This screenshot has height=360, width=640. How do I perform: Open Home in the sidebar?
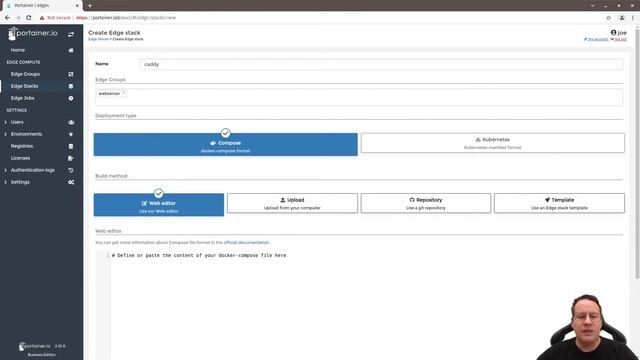(18, 50)
